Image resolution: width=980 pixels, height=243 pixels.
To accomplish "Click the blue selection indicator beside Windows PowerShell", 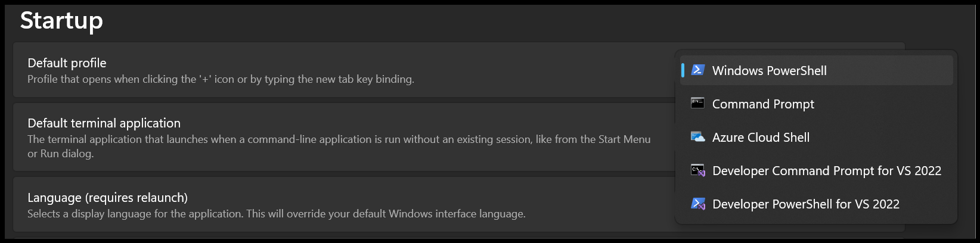I will click(683, 70).
